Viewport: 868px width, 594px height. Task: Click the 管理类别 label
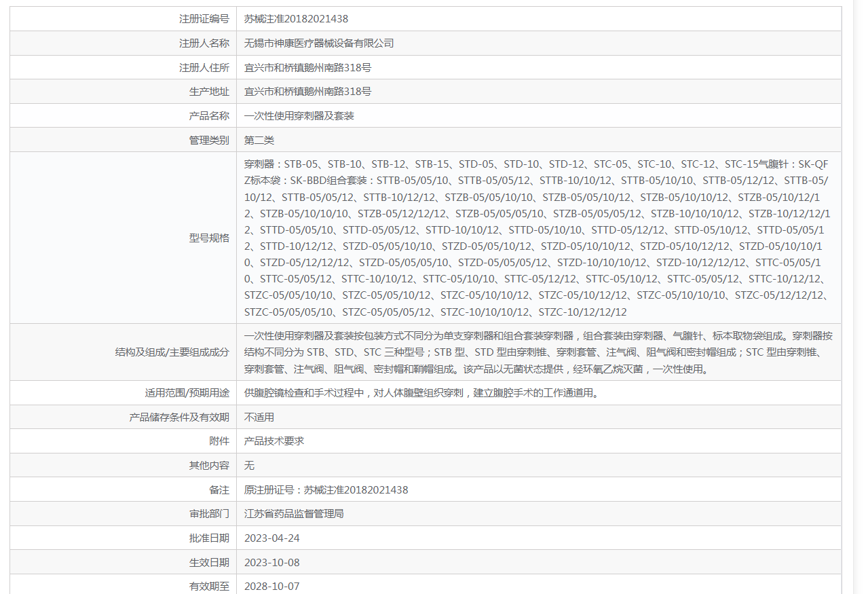[209, 140]
